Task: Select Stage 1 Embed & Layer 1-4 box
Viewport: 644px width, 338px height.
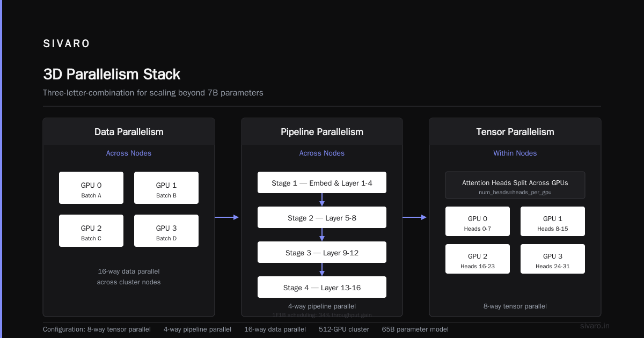Action: pyautogui.click(x=322, y=182)
